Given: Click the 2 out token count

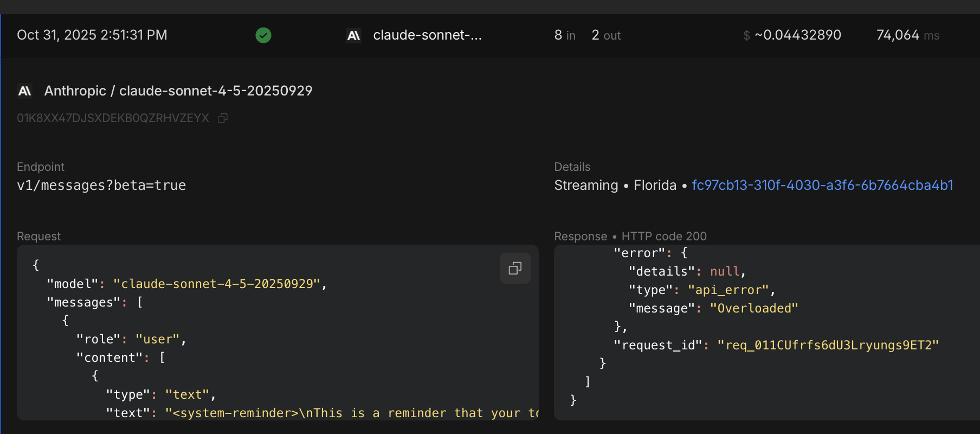Looking at the screenshot, I should tap(606, 35).
